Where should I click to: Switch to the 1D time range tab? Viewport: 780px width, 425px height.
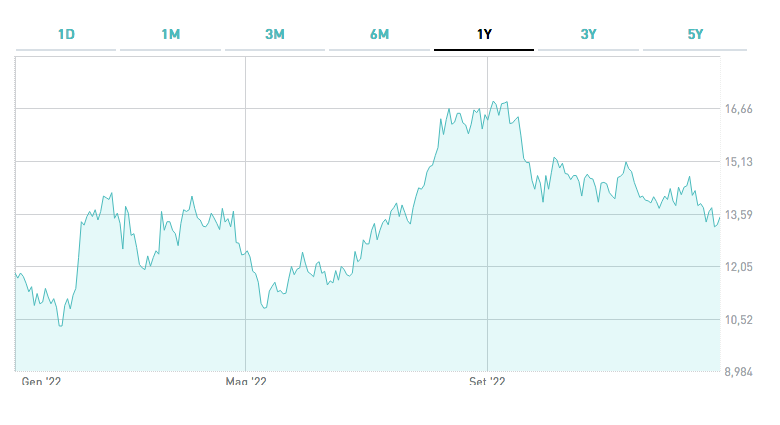click(66, 35)
